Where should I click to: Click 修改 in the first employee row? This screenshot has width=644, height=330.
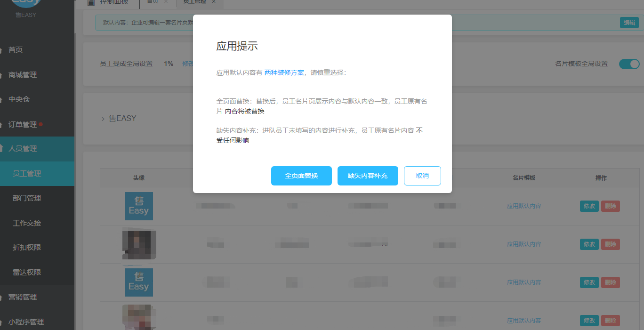coord(589,206)
